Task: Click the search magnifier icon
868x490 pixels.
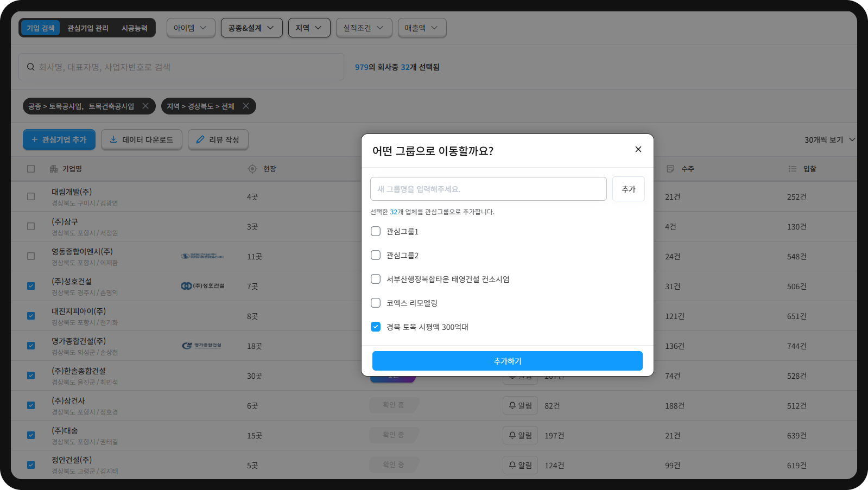Action: tap(31, 67)
